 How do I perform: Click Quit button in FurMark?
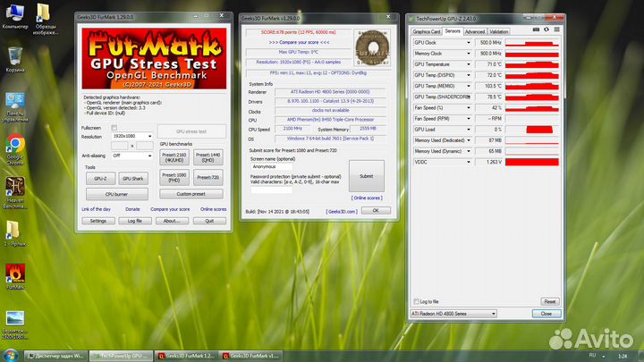pyautogui.click(x=209, y=221)
